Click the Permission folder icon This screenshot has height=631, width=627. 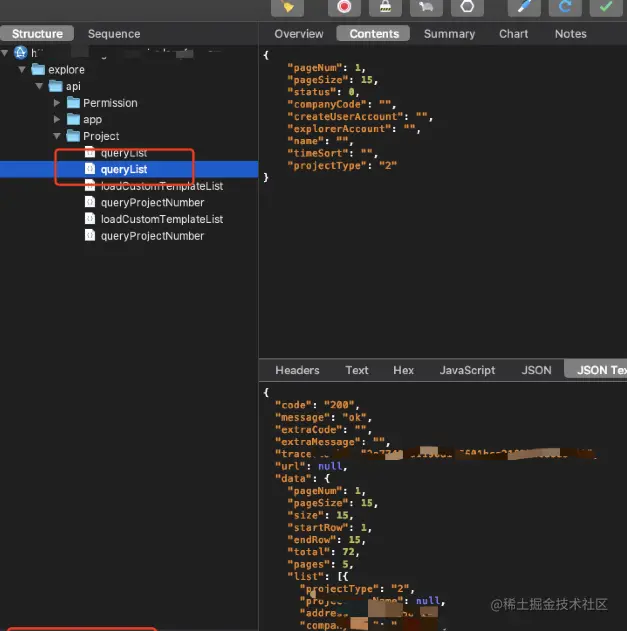tap(73, 103)
